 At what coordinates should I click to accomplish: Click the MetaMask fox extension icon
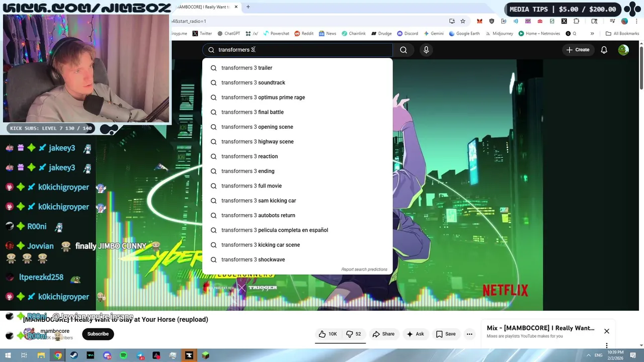479,21
